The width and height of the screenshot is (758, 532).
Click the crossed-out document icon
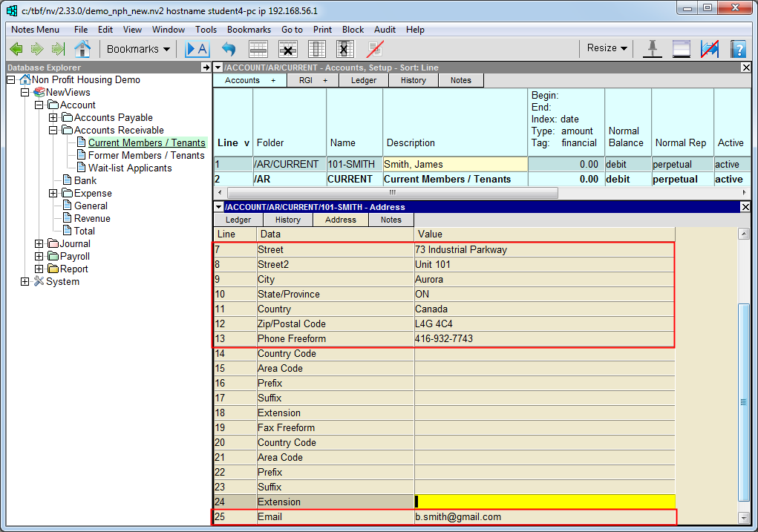tap(376, 49)
